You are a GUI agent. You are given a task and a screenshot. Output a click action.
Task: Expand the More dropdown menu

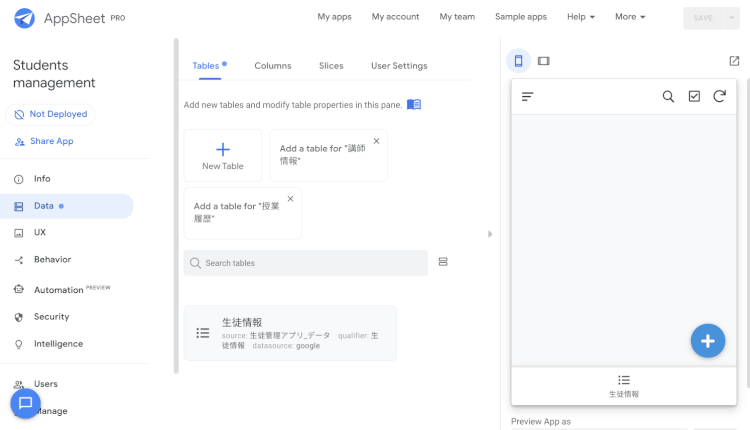click(x=630, y=17)
